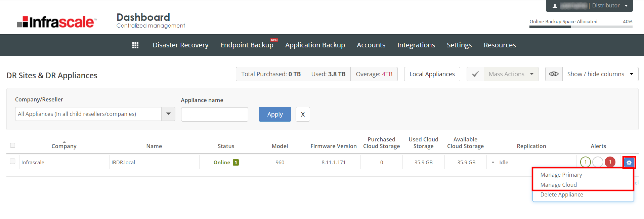This screenshot has width=644, height=219.
Task: Sort by the Name column header
Action: click(x=154, y=146)
